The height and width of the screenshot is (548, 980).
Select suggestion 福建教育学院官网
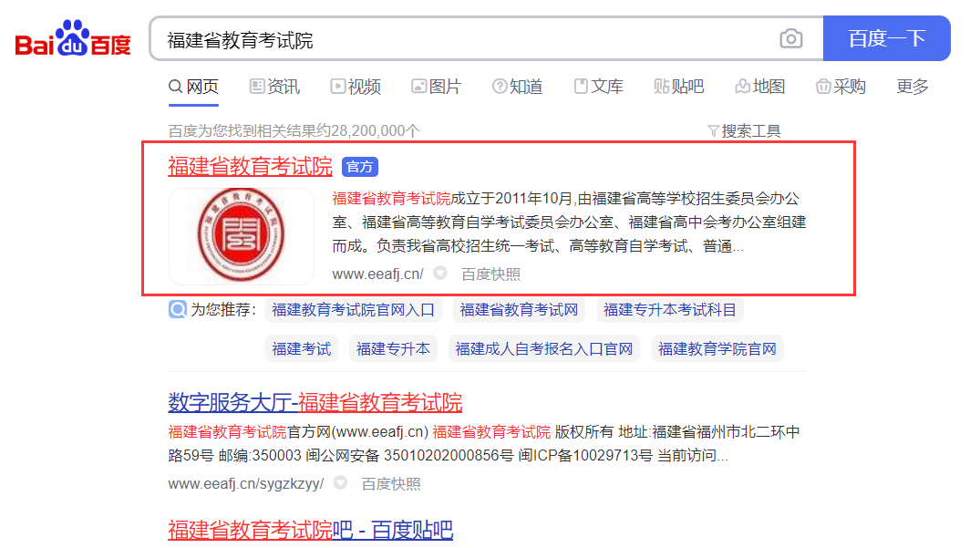717,348
